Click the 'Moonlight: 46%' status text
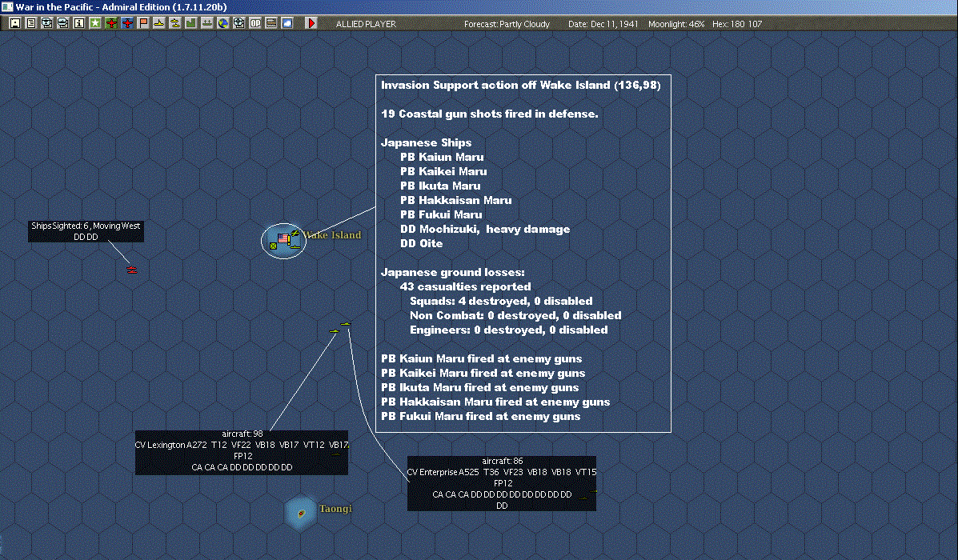 coord(676,24)
